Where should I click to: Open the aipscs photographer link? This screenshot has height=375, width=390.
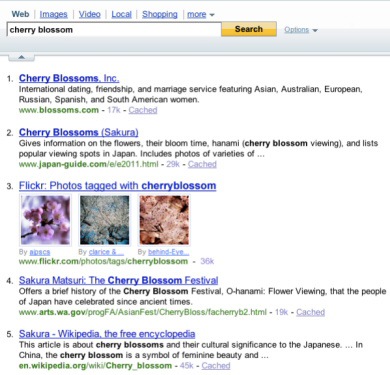(x=40, y=252)
